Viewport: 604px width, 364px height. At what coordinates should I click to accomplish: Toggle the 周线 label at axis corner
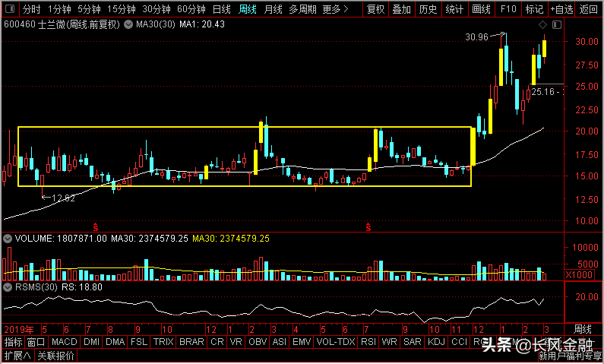pos(583,329)
